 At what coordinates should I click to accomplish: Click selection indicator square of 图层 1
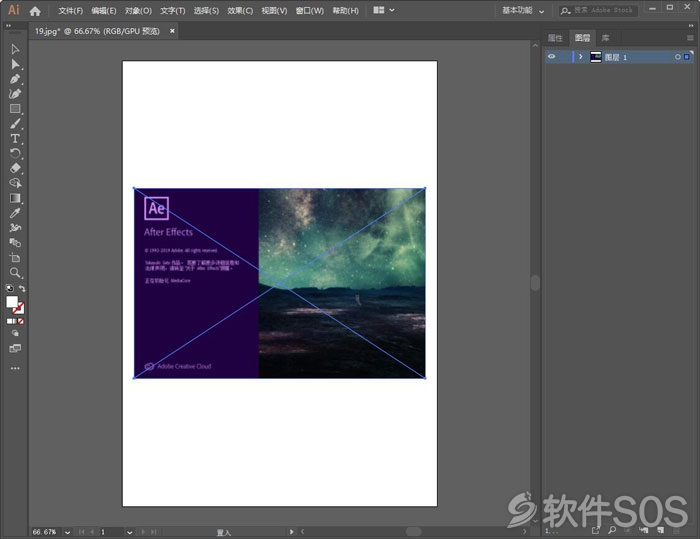coord(687,57)
